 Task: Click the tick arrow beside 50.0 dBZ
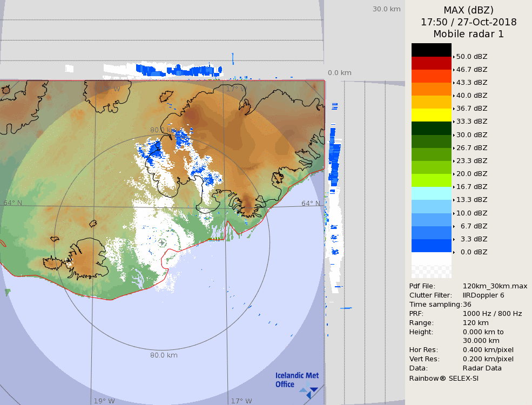click(454, 57)
